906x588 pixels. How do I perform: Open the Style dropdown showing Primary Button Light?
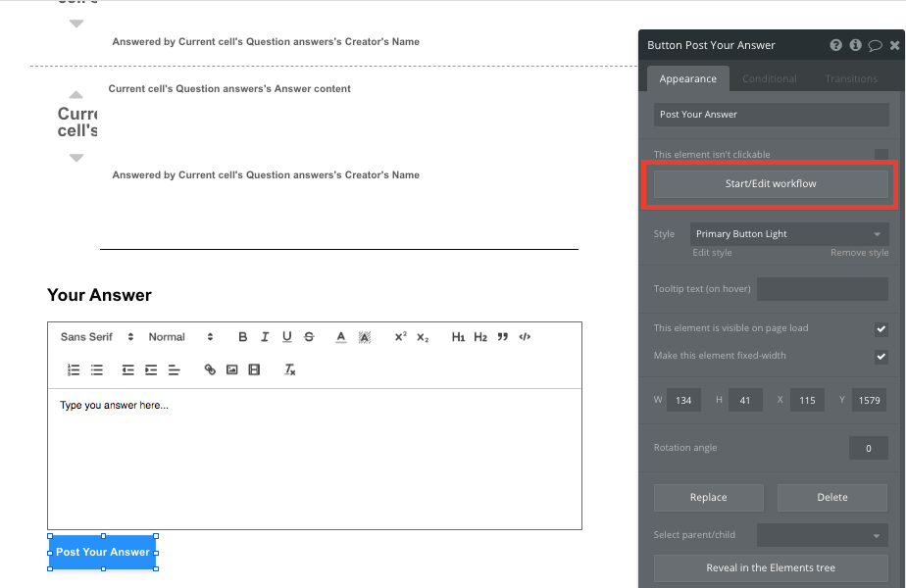point(788,233)
